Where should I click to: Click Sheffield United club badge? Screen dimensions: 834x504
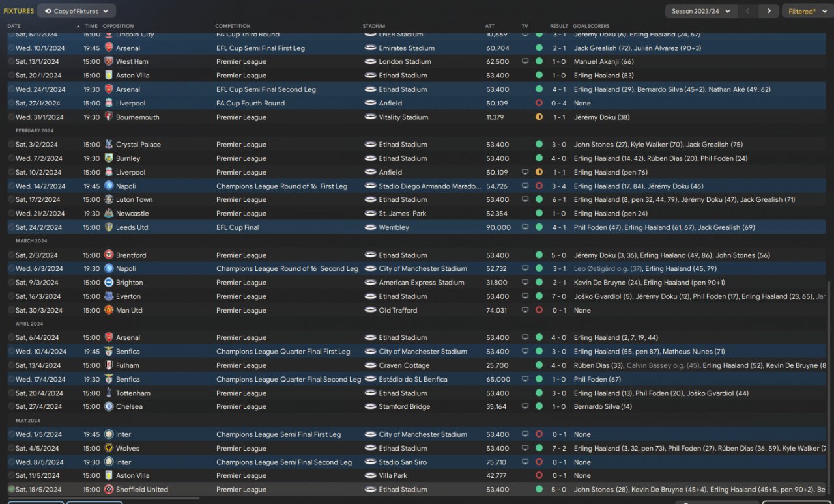(x=109, y=490)
